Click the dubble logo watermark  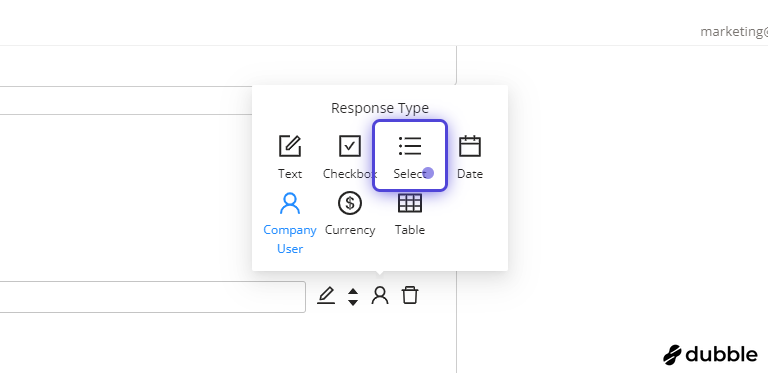click(x=710, y=354)
